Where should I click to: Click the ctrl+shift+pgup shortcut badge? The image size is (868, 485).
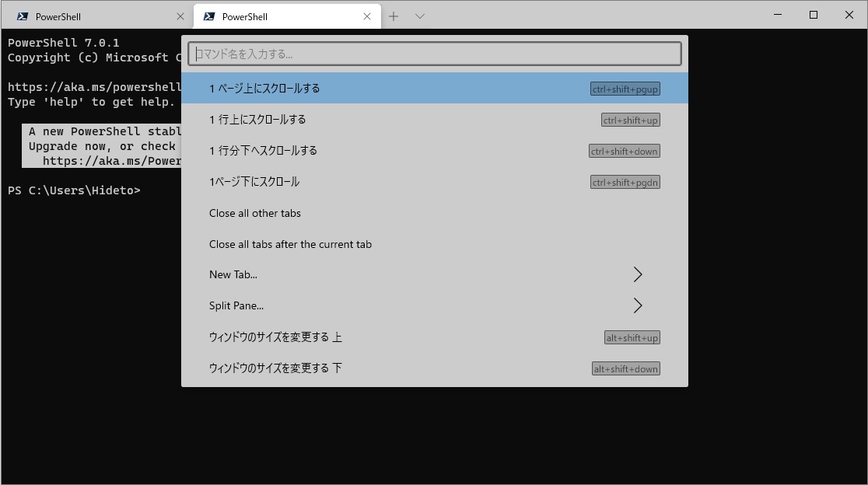tap(625, 88)
